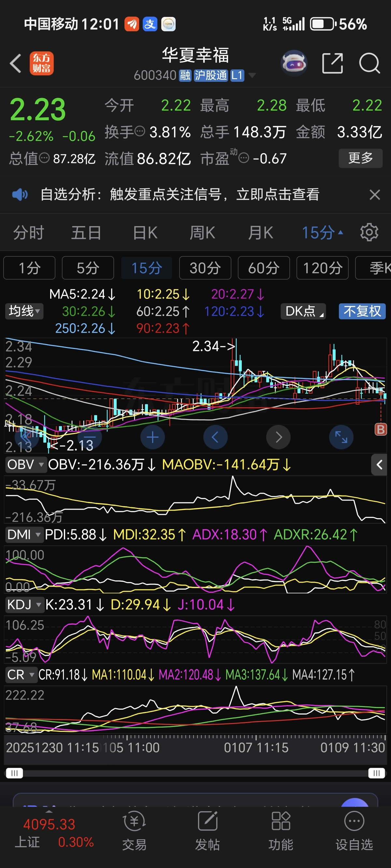Select 15分 period chip

click(147, 268)
